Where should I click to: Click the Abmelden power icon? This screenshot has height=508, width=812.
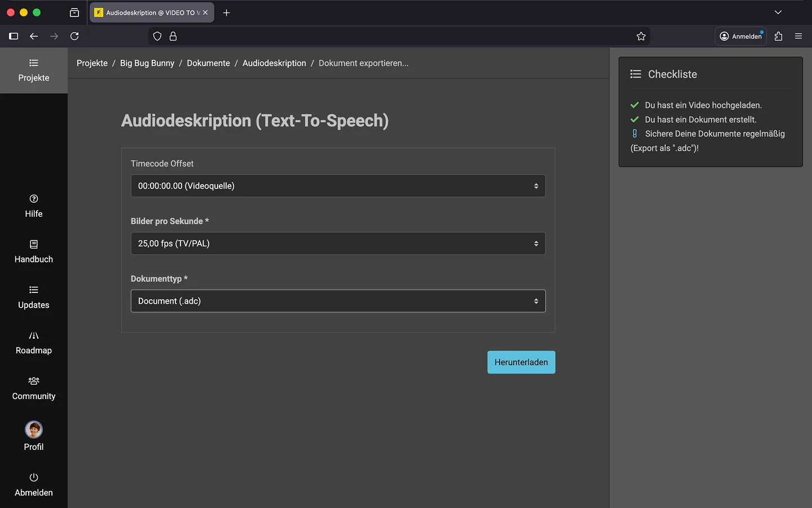coord(34,478)
